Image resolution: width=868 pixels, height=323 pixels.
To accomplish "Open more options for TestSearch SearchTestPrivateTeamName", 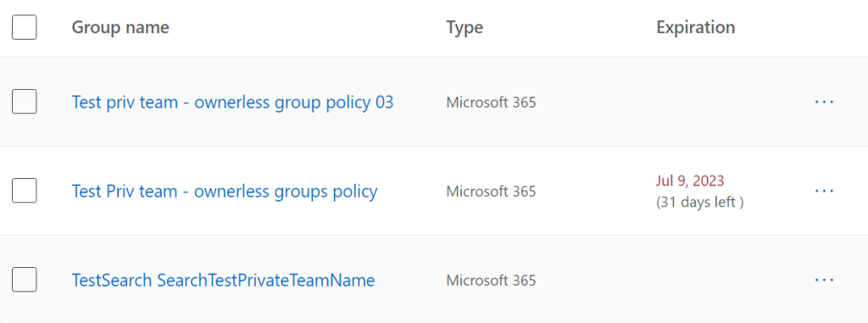I will (824, 281).
